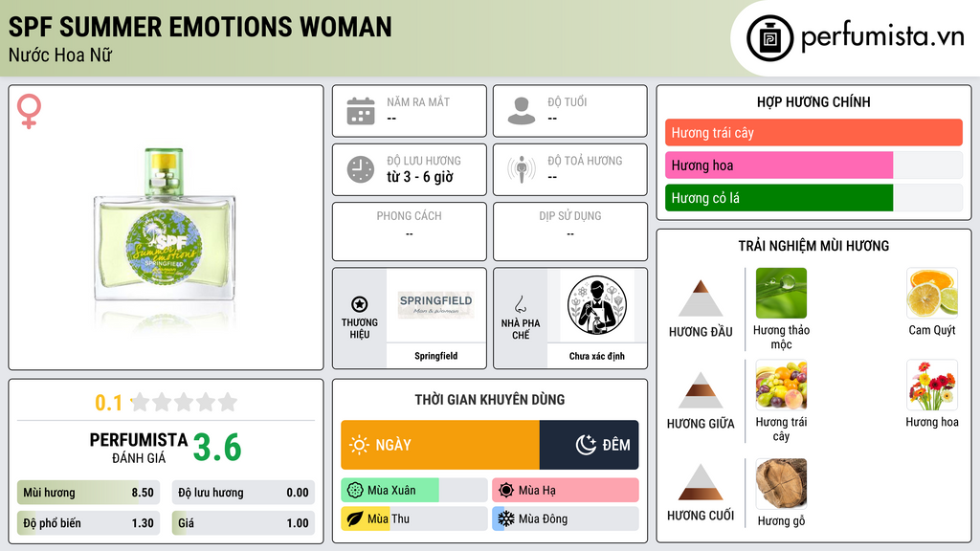
Task: Click the pink female gender symbol
Action: tap(29, 111)
